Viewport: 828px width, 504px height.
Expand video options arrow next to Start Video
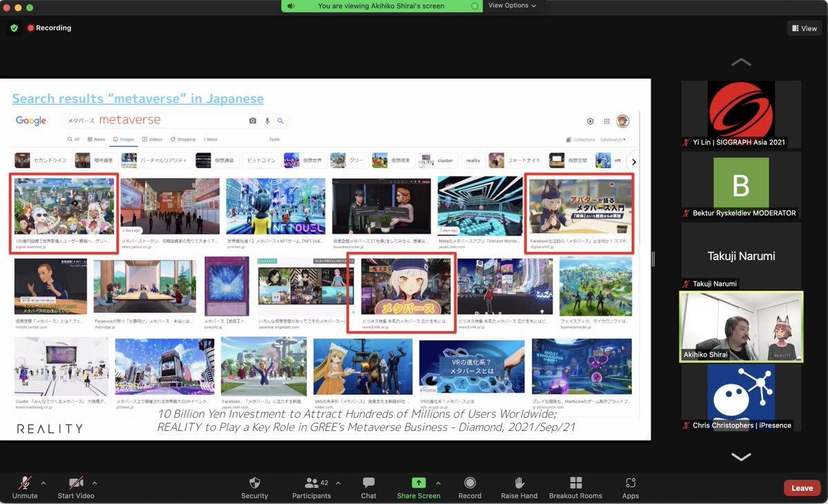95,483
